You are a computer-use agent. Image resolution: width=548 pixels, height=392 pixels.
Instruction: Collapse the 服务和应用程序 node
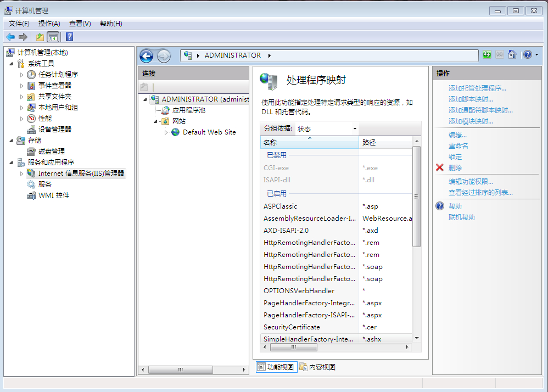point(11,163)
